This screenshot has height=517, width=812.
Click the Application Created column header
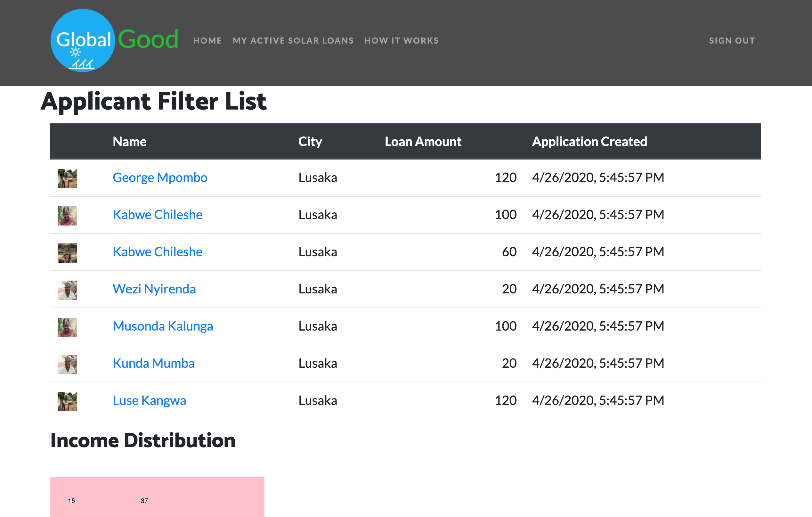click(x=589, y=142)
